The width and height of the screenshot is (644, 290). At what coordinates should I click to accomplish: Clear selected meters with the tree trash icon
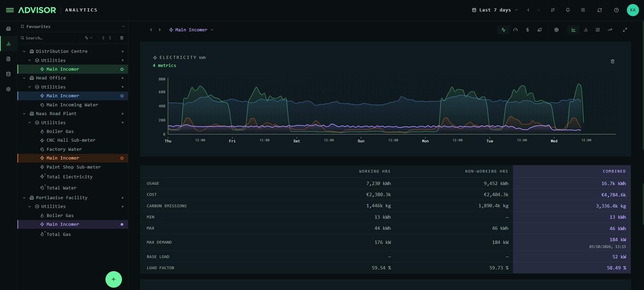tap(122, 38)
